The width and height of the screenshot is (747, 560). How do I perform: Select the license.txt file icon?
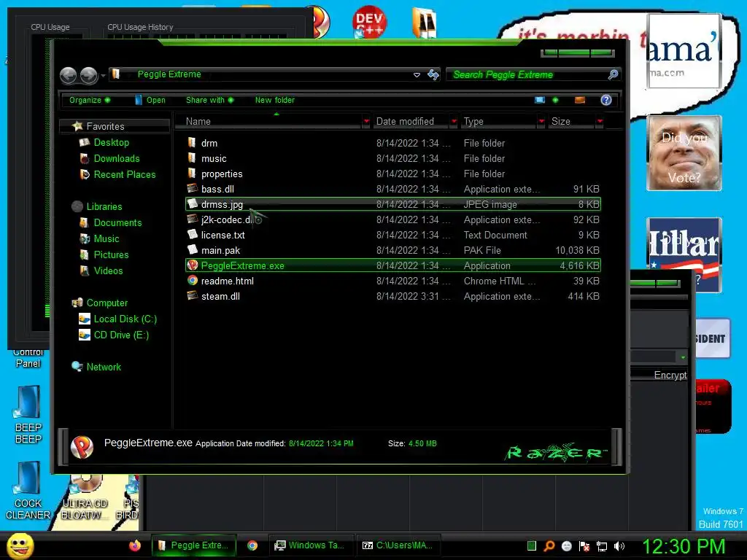coord(192,234)
